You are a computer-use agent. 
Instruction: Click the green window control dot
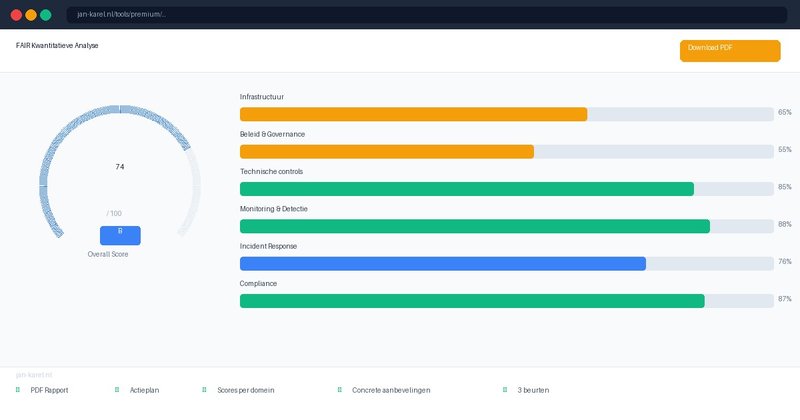(x=46, y=15)
